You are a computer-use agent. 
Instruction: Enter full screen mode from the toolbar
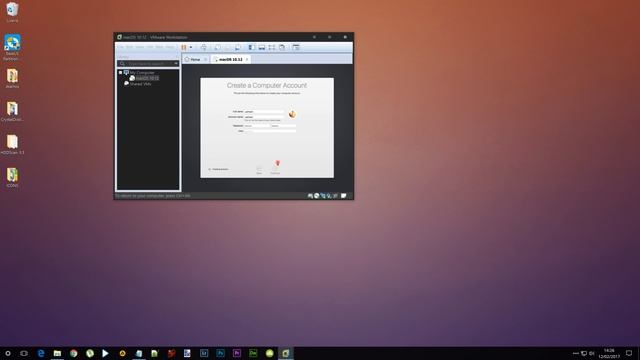click(x=272, y=47)
